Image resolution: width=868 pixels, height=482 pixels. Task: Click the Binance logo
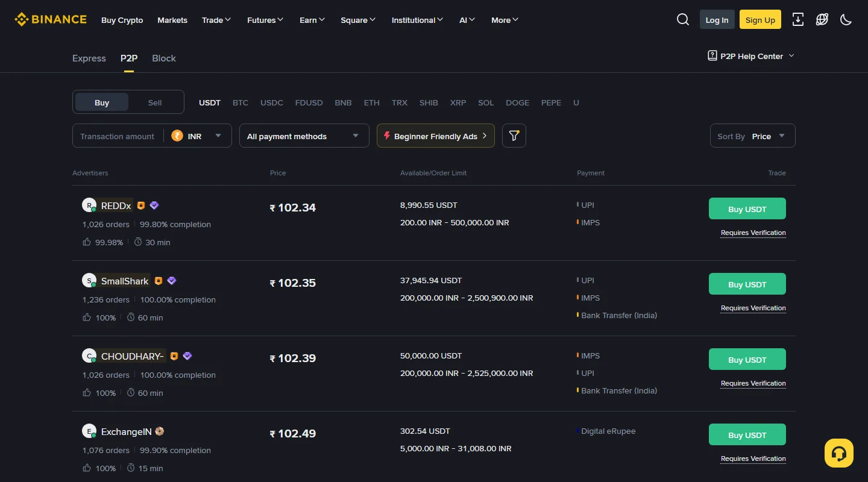51,19
